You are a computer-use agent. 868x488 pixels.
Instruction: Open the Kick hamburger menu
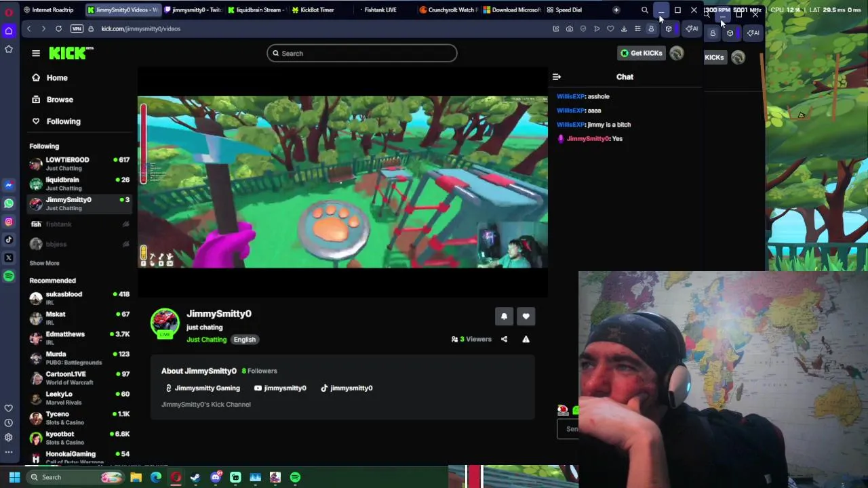[36, 53]
